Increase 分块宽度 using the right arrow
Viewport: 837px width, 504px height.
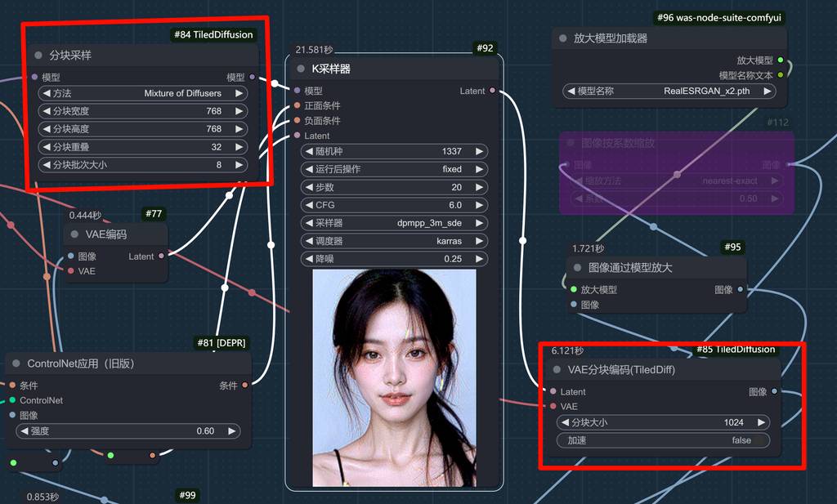click(x=239, y=111)
